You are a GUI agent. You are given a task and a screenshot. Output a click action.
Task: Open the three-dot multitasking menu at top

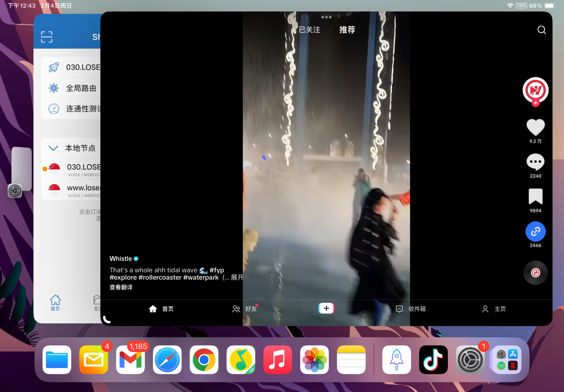pyautogui.click(x=326, y=17)
